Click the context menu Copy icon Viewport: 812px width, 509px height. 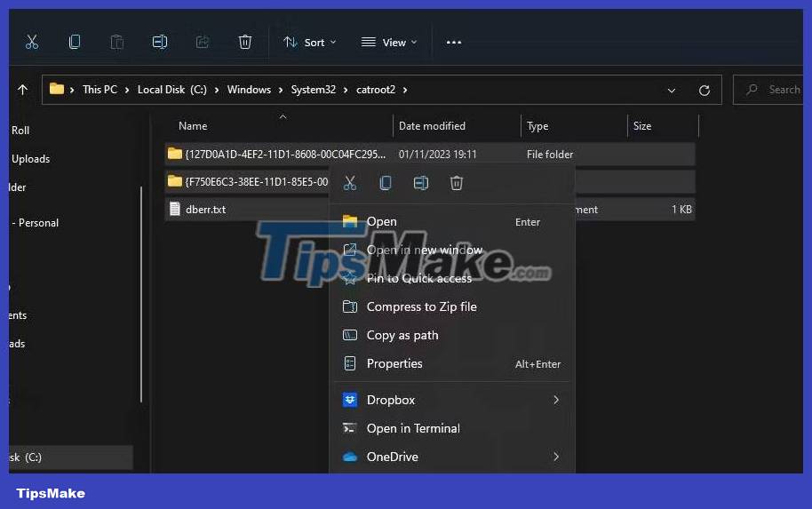[386, 183]
